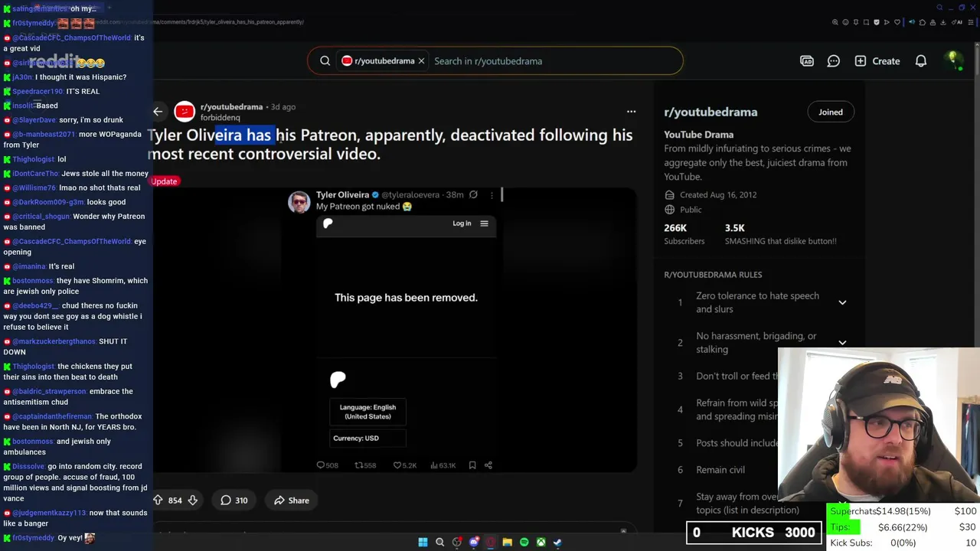Toggle the Joined community membership button
The width and height of the screenshot is (980, 551).
(x=831, y=112)
